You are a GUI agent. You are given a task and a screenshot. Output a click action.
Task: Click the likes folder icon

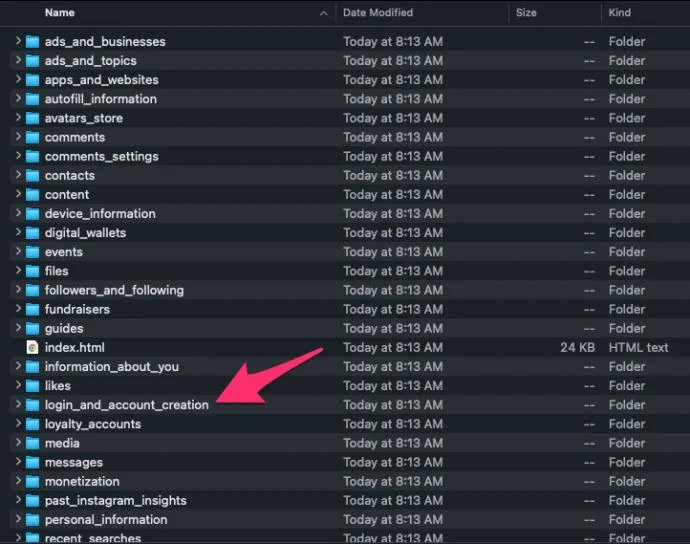(33, 386)
